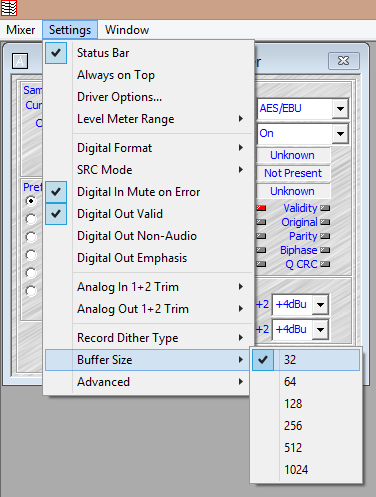Toggle the Status Bar option

(148, 53)
